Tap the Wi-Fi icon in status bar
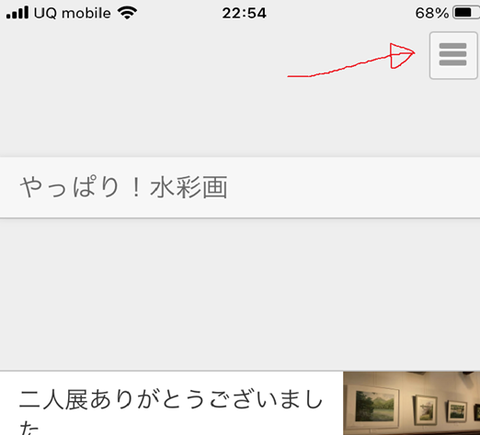Screen dimensions: 480x435 pos(127,13)
